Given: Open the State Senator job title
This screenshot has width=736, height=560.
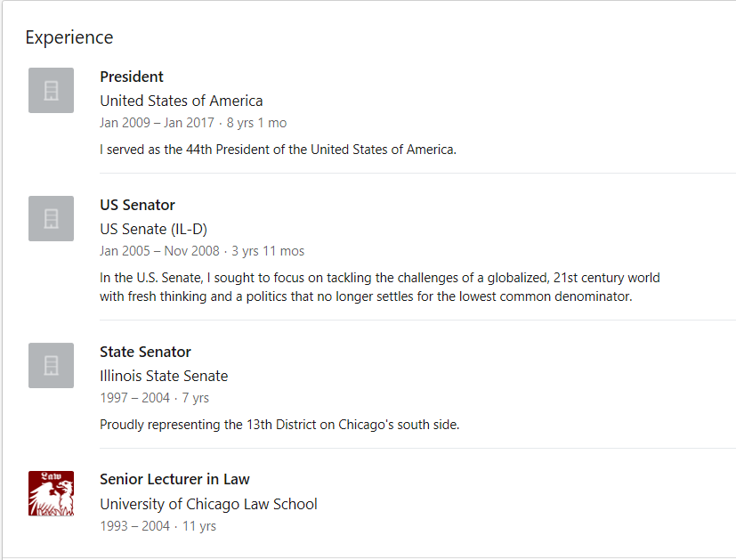Looking at the screenshot, I should [146, 352].
